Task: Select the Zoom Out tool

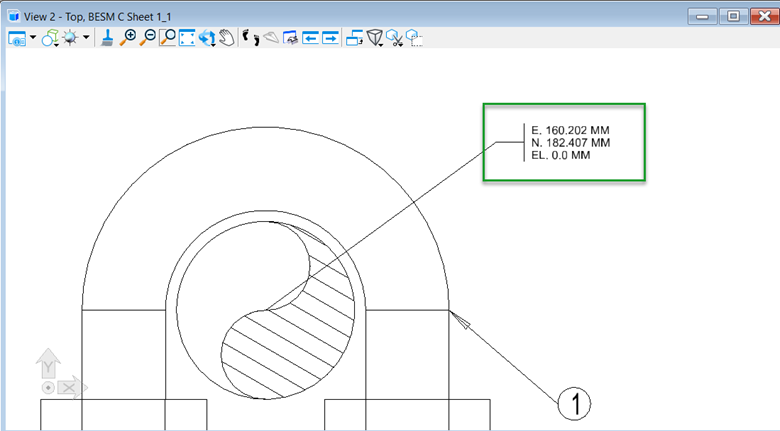Action: pos(147,38)
